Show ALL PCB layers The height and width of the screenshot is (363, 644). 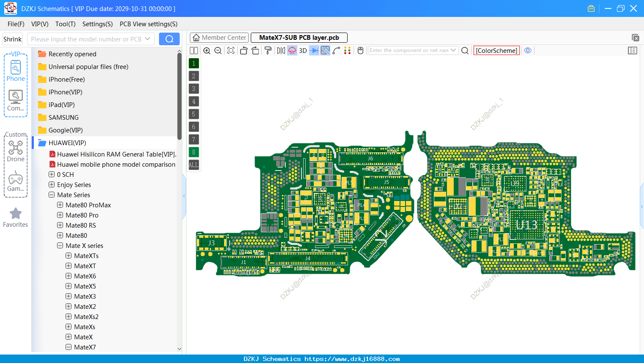coord(194,165)
